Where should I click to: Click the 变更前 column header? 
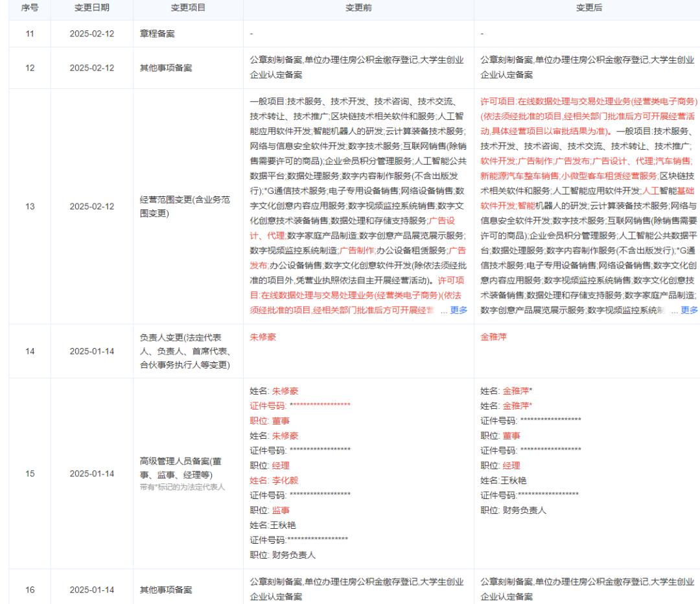pos(358,8)
